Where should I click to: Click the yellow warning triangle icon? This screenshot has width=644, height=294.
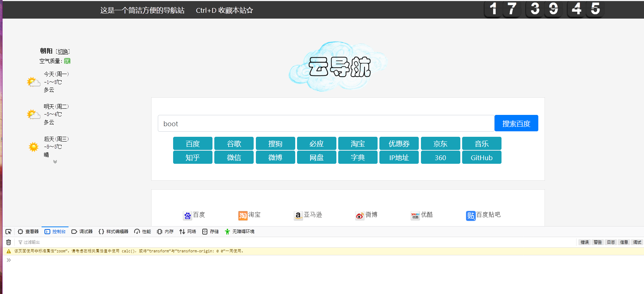[9, 251]
